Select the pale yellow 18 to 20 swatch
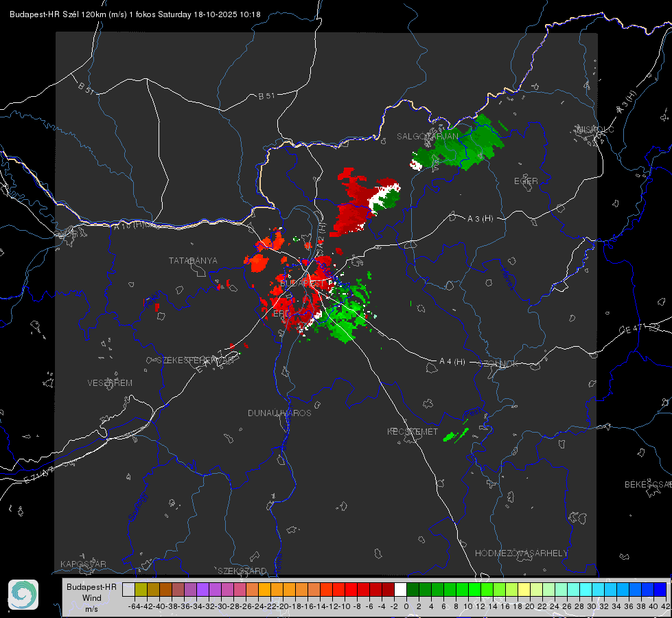Screen dimensions: 672x618 524,589
